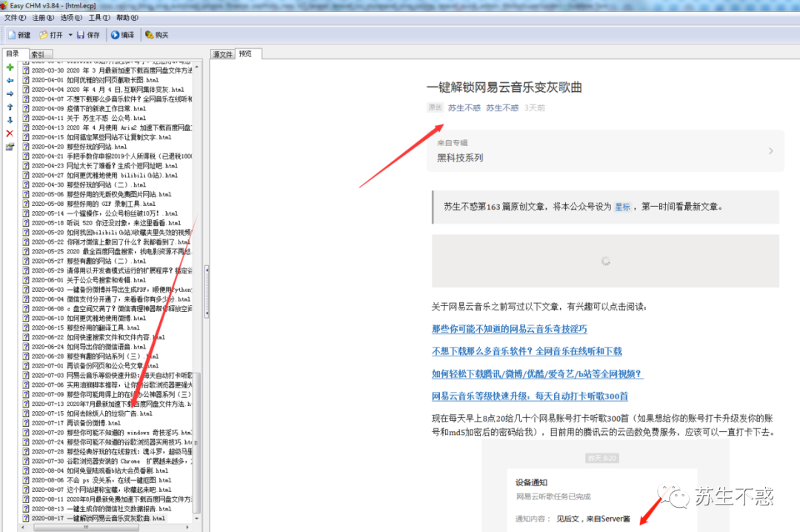Viewport: 800px width, 532px height.
Task: Select the 2020-05-08 那些好用的 GIF 录制工具 entry
Action: click(x=93, y=204)
